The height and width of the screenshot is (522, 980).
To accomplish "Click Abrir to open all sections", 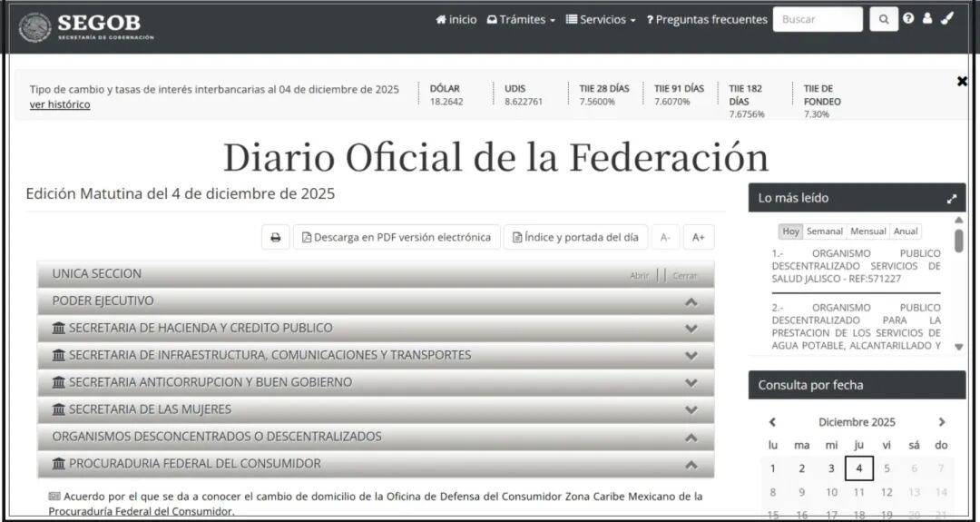I will pyautogui.click(x=640, y=276).
